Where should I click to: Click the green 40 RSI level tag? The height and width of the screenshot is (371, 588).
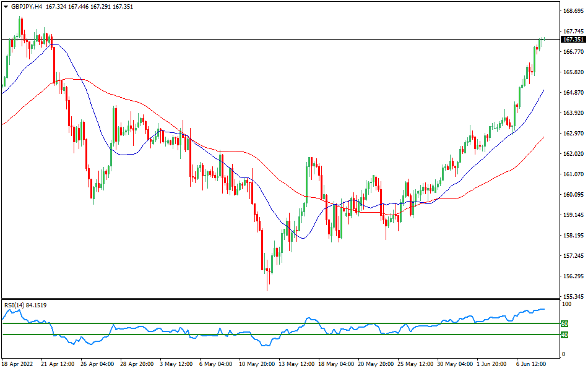coord(564,335)
